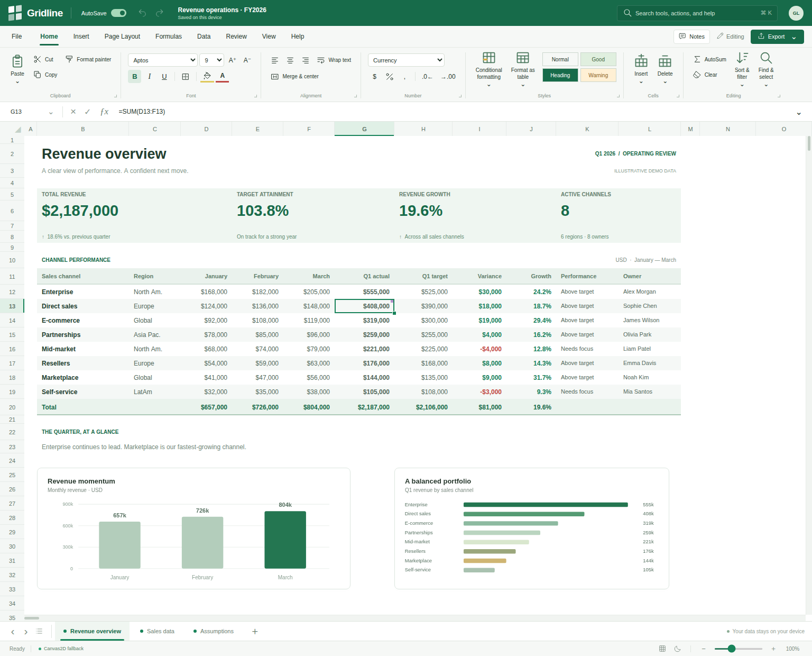812x656 pixels.
Task: Click Wrap text
Action: click(x=334, y=60)
